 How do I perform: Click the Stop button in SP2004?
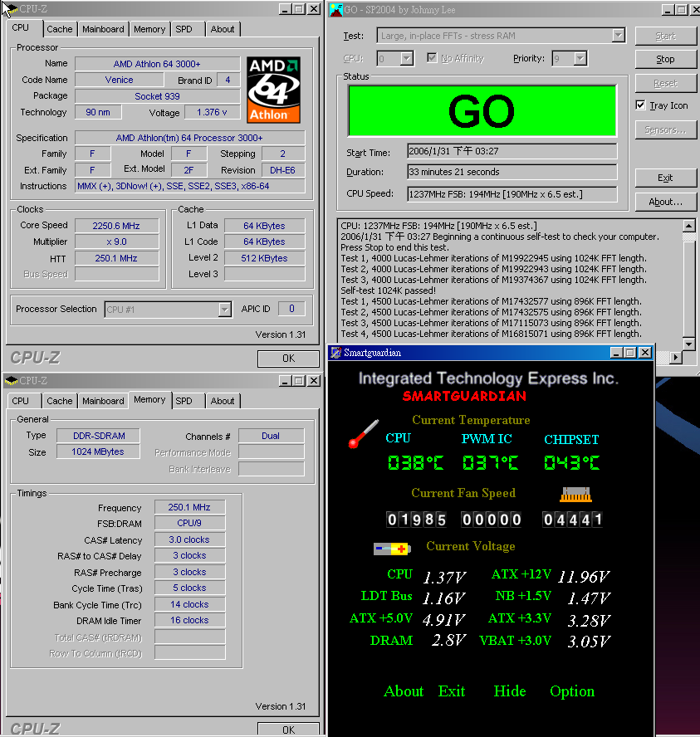[x=665, y=59]
